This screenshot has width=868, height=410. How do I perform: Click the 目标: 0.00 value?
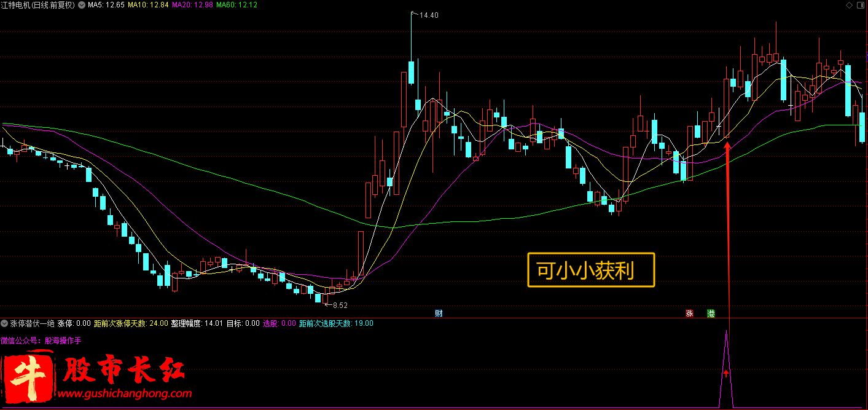(243, 323)
